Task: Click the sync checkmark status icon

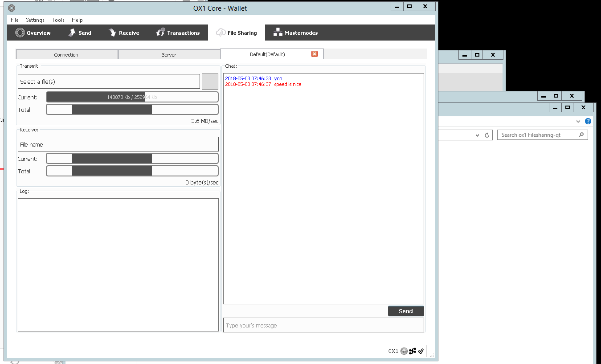Action: point(421,351)
